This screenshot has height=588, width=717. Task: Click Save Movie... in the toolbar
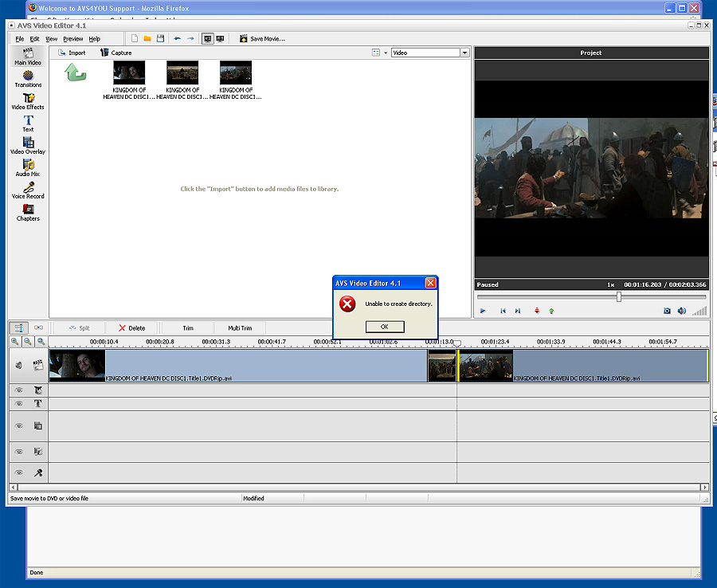tap(262, 39)
